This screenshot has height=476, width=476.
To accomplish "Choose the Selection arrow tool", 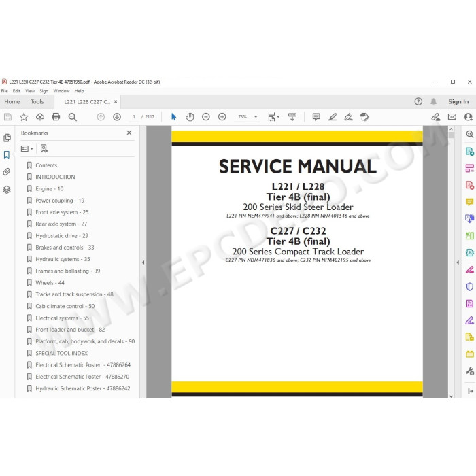I will (173, 117).
